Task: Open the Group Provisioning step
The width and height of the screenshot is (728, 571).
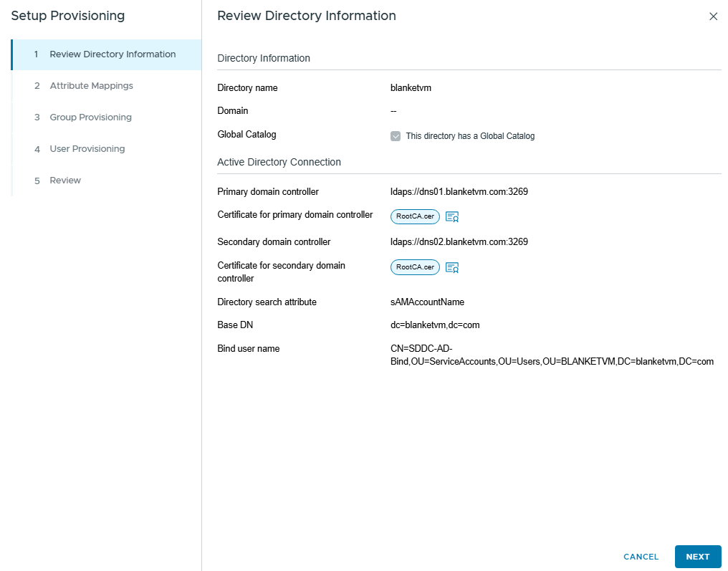Action: (90, 117)
